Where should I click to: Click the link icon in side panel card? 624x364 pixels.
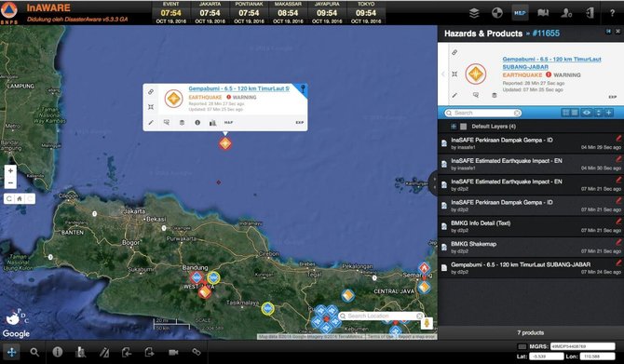[x=454, y=52]
